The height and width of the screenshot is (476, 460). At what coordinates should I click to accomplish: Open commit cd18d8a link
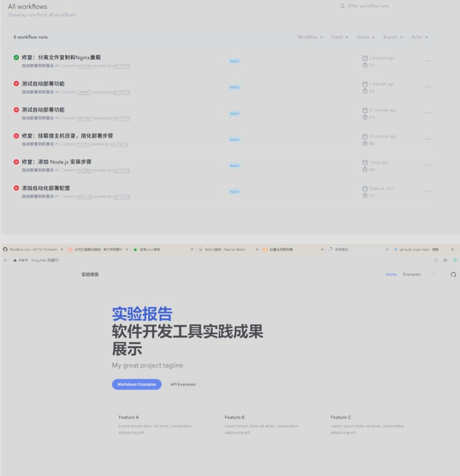[84, 66]
